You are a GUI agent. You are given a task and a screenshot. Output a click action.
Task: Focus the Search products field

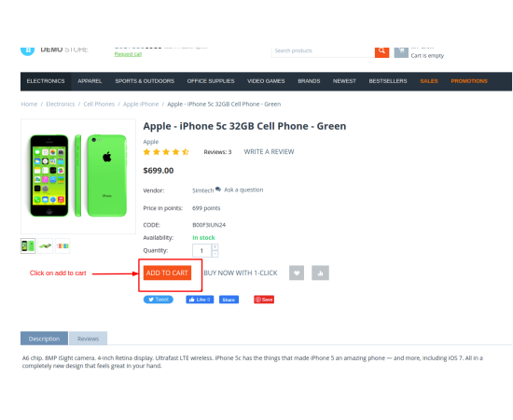324,51
